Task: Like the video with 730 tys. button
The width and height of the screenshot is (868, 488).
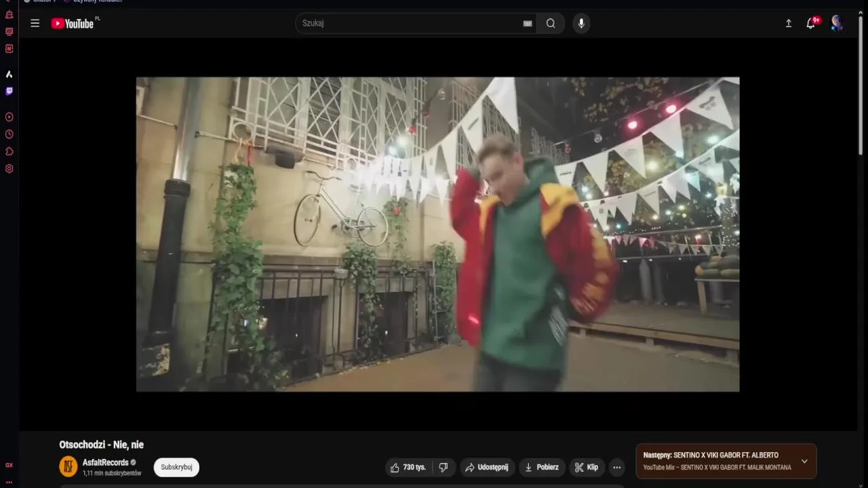Action: click(x=410, y=467)
